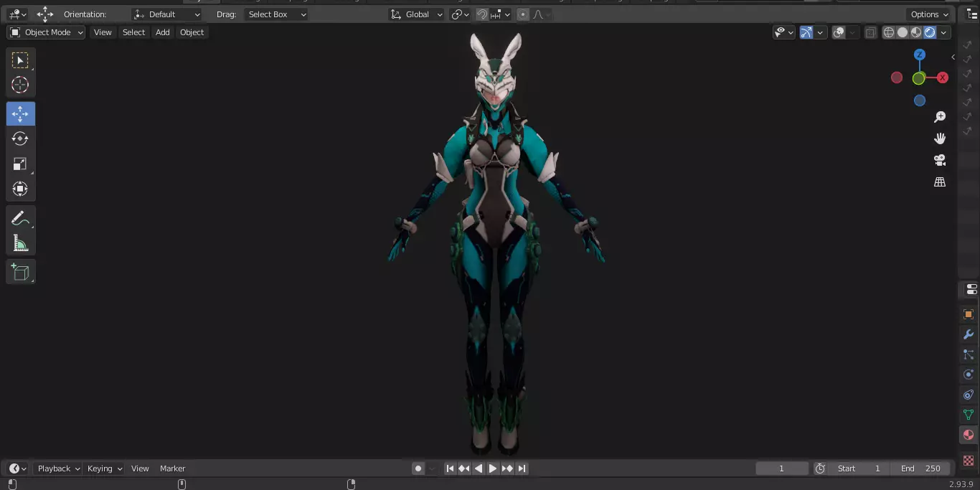The width and height of the screenshot is (980, 490).
Task: Click the pan view hand icon
Action: (x=940, y=138)
